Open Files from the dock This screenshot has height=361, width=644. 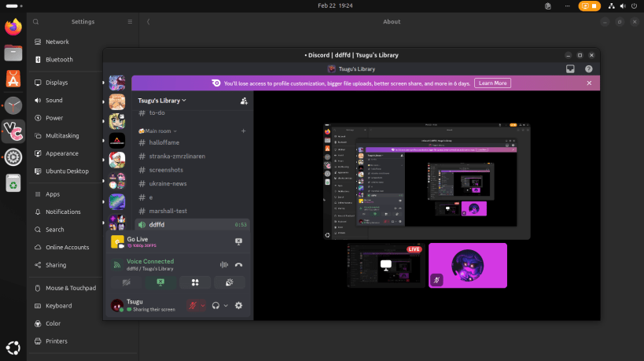tap(13, 53)
